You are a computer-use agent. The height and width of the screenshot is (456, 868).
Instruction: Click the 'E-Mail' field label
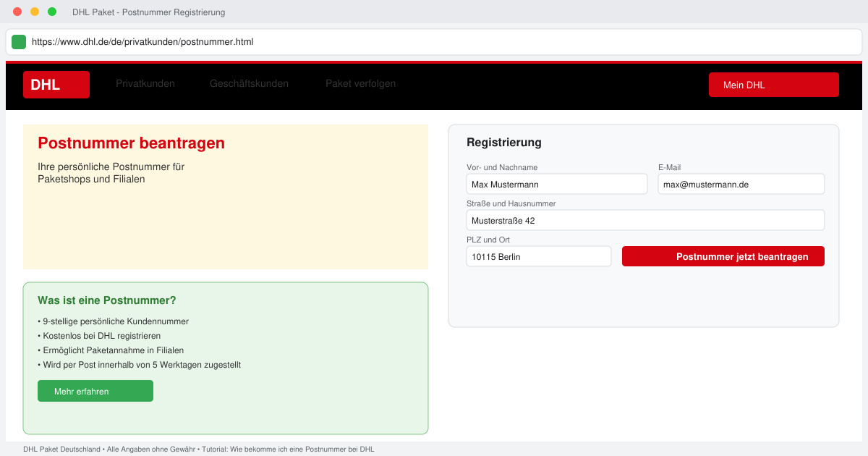tap(669, 167)
